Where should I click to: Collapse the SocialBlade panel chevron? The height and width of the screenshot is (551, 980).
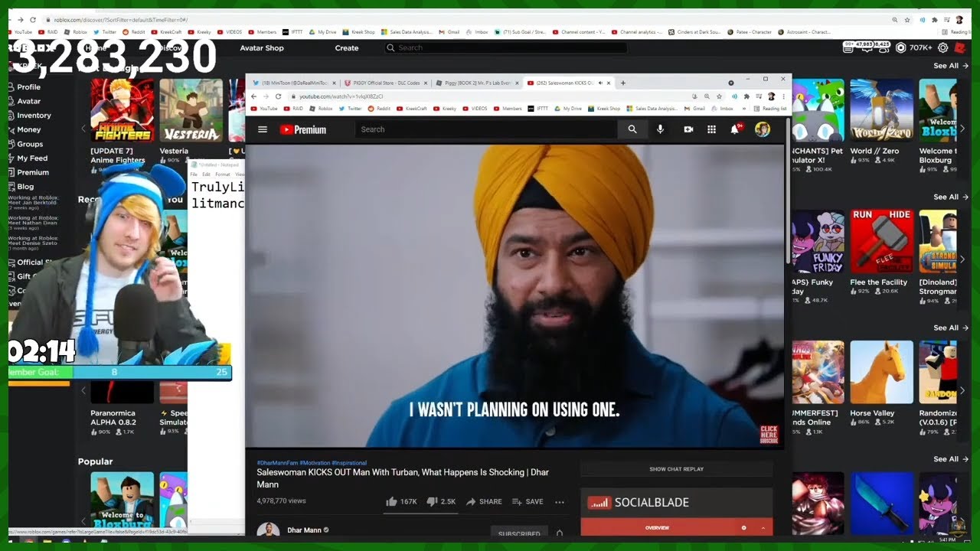[763, 528]
